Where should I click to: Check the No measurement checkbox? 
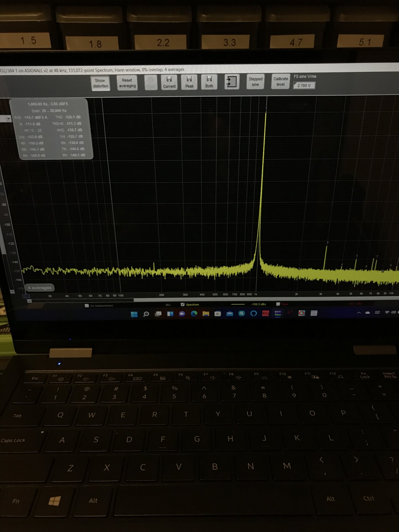[87, 306]
